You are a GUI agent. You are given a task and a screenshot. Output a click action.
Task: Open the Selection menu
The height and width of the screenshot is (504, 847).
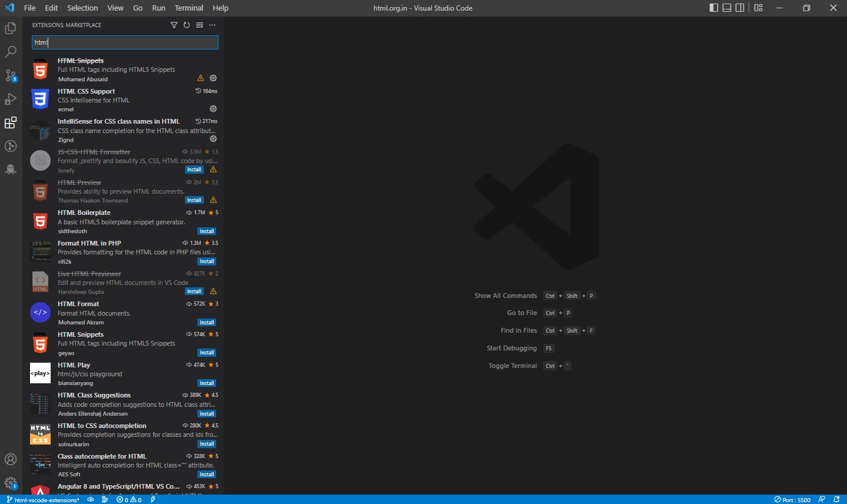click(82, 8)
